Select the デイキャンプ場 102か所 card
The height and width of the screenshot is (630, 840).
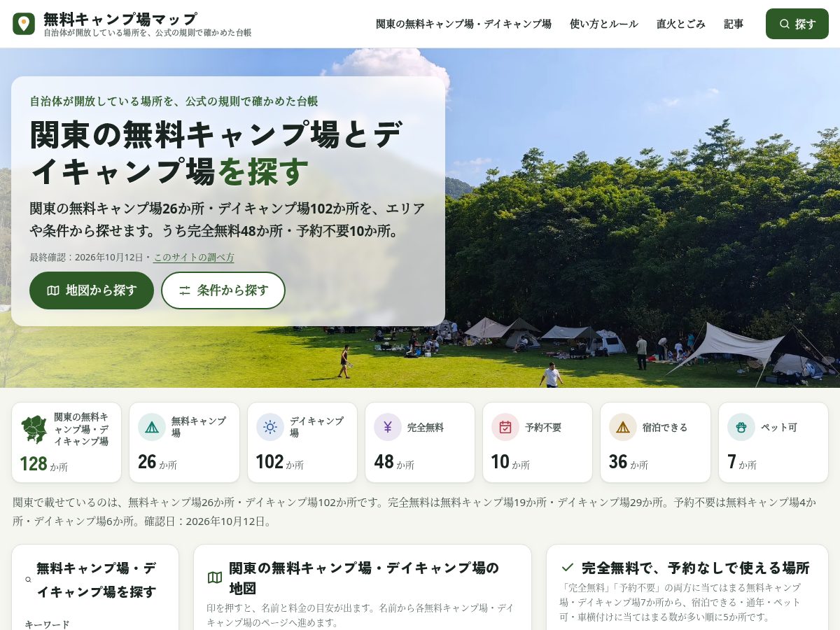[x=302, y=442]
